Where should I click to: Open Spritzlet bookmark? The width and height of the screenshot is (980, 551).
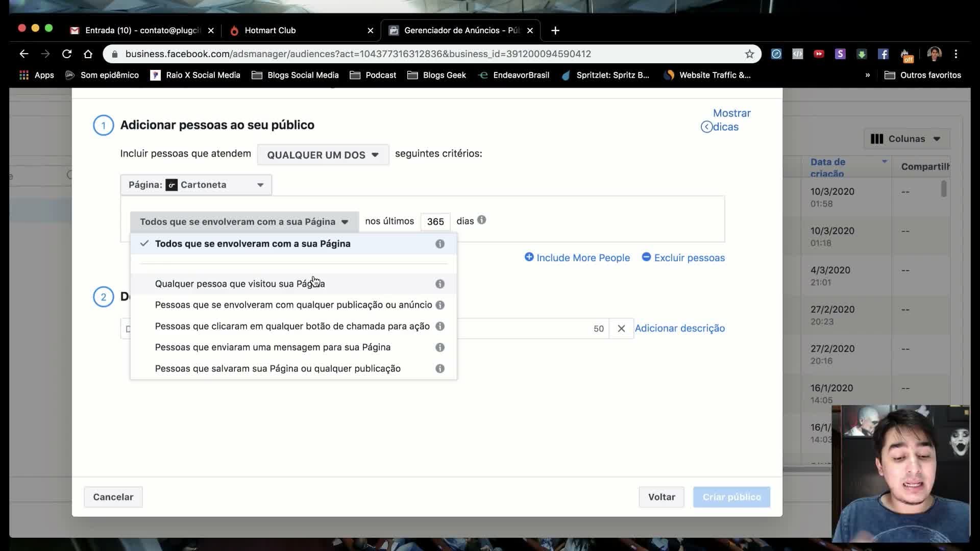pos(605,75)
